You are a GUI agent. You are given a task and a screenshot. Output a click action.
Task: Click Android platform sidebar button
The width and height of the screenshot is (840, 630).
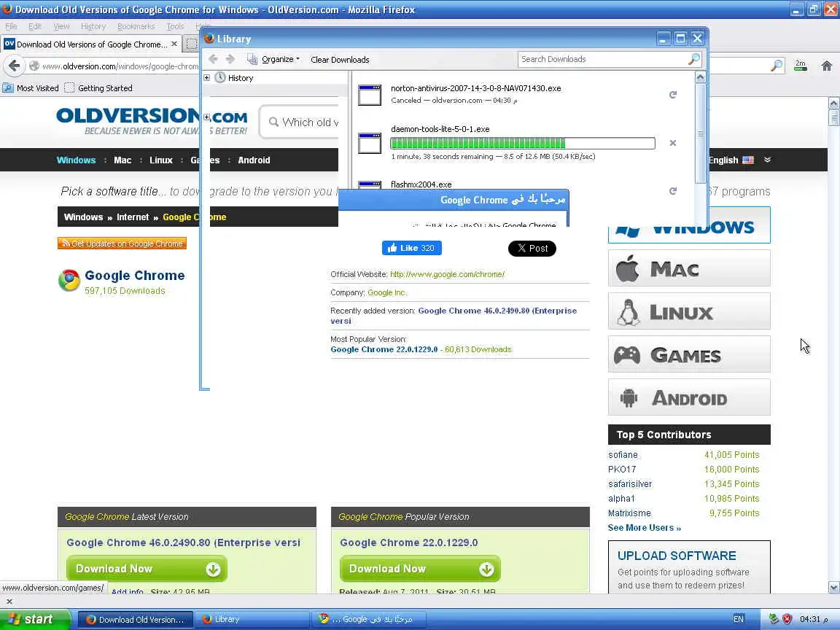[x=690, y=397]
